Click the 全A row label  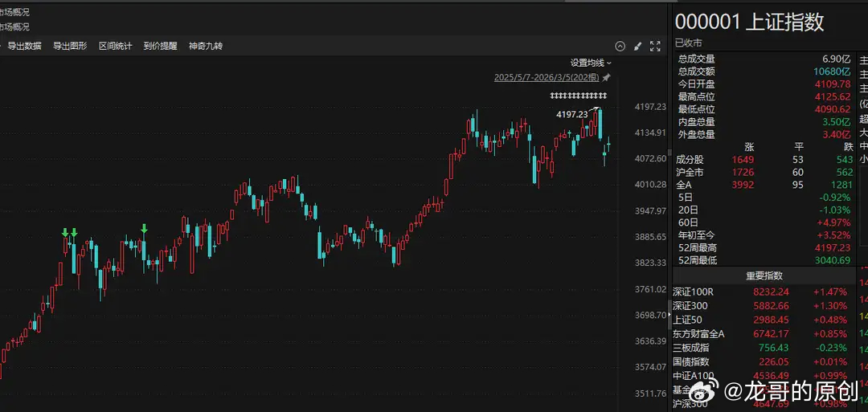click(x=686, y=186)
